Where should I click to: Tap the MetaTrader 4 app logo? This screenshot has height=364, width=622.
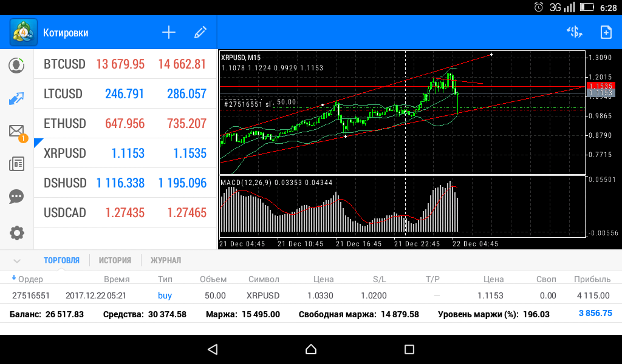point(24,33)
